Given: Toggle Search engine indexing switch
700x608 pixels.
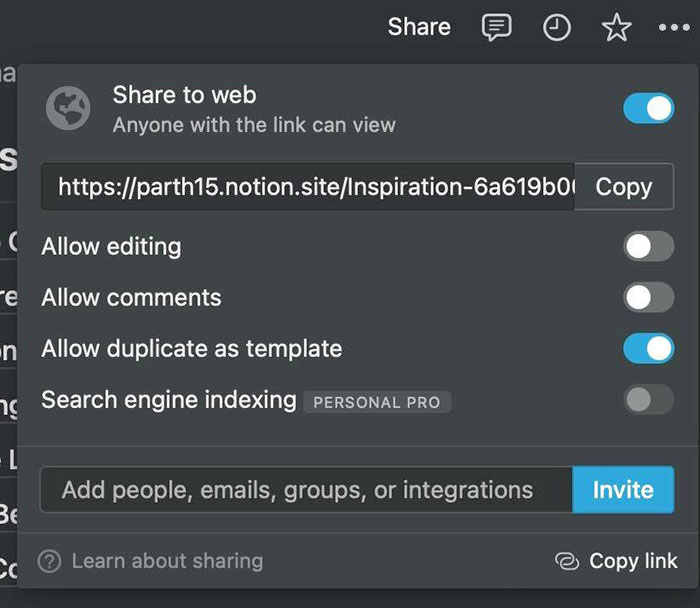Looking at the screenshot, I should pos(648,401).
